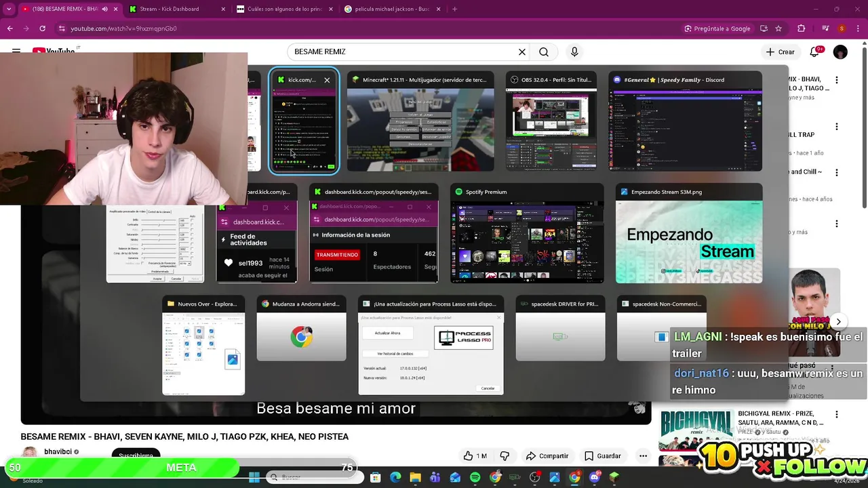
Task: Open the more actions dots under the video
Action: [643, 456]
